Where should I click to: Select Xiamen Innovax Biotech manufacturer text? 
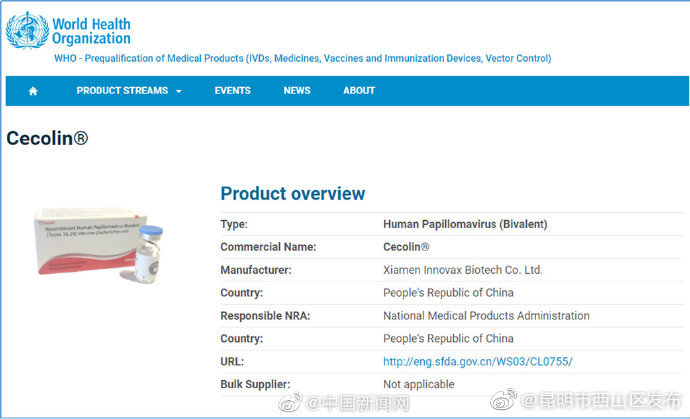(463, 270)
